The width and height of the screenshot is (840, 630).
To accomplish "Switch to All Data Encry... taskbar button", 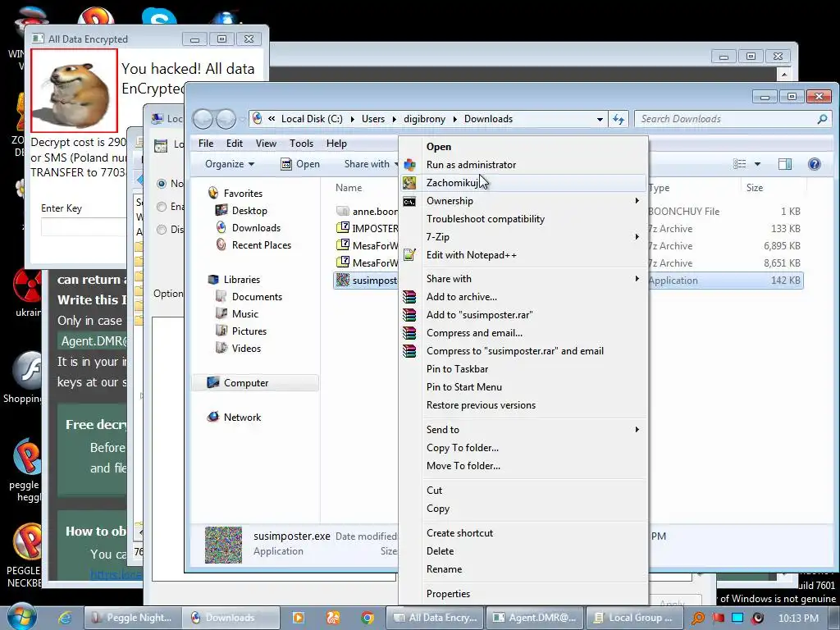I will click(436, 618).
